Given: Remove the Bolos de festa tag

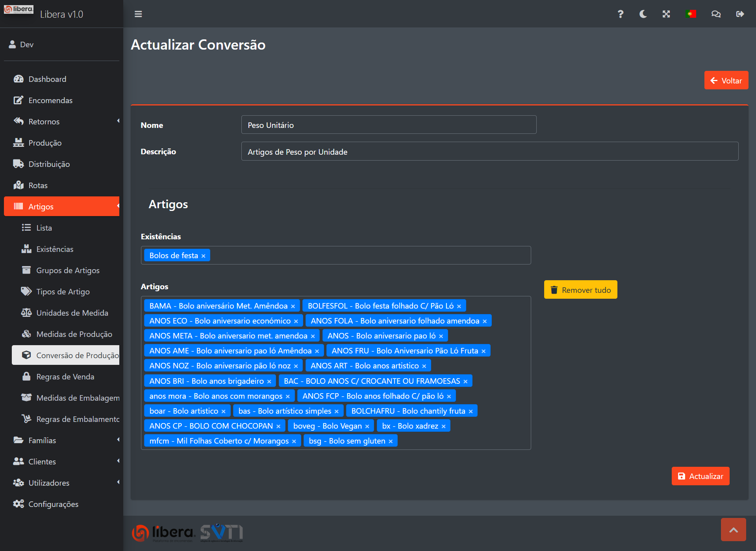Looking at the screenshot, I should [x=204, y=256].
